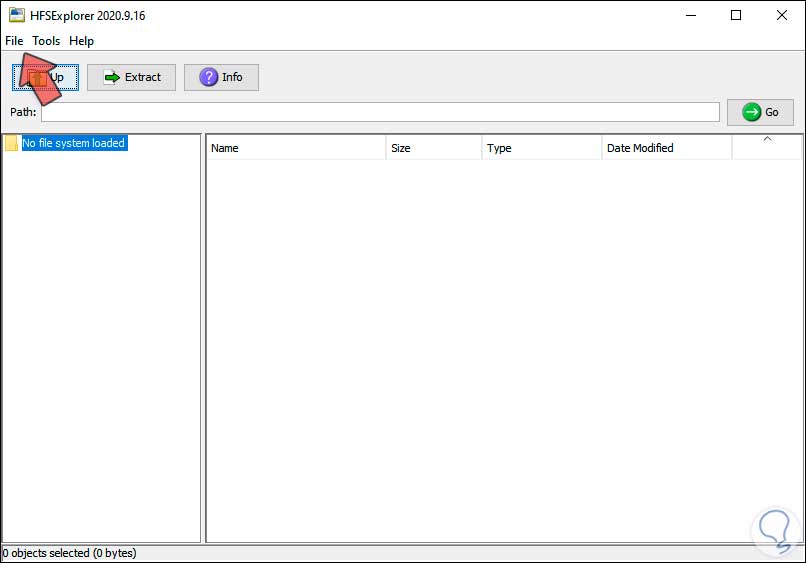Click the green circle Go arrow icon
Viewport: 806px width, 563px height.
coord(752,112)
